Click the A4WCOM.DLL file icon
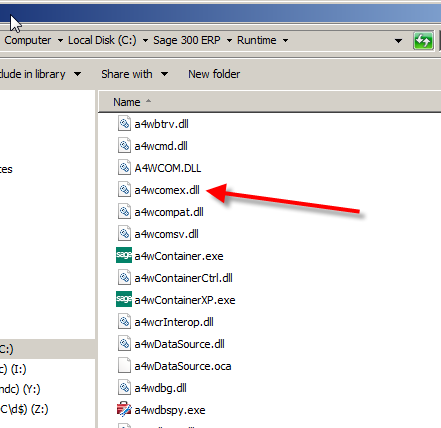The width and height of the screenshot is (441, 428). tap(124, 168)
